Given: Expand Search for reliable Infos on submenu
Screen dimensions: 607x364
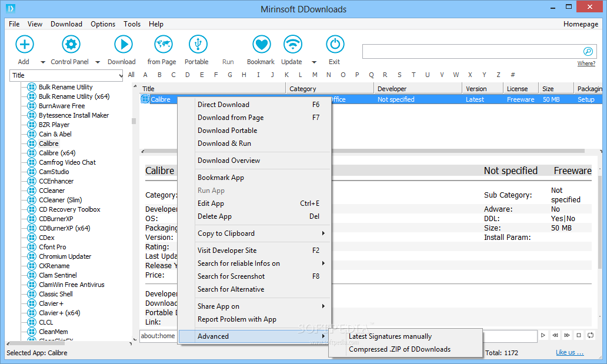Looking at the screenshot, I should [x=323, y=263].
